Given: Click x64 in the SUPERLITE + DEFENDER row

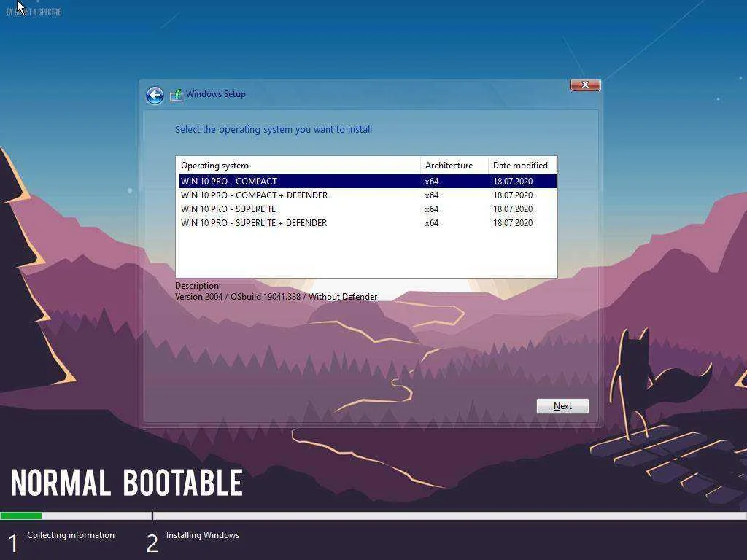Looking at the screenshot, I should 432,223.
